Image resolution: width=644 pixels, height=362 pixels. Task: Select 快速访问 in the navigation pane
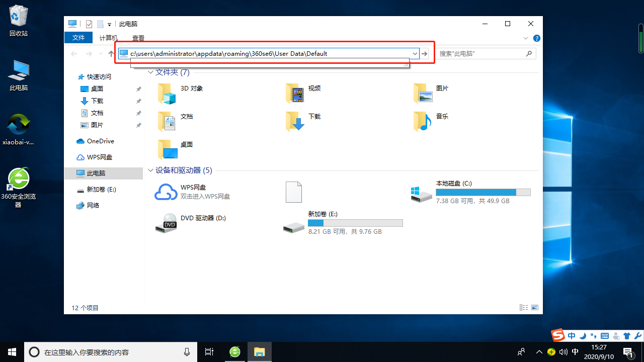[x=99, y=77]
